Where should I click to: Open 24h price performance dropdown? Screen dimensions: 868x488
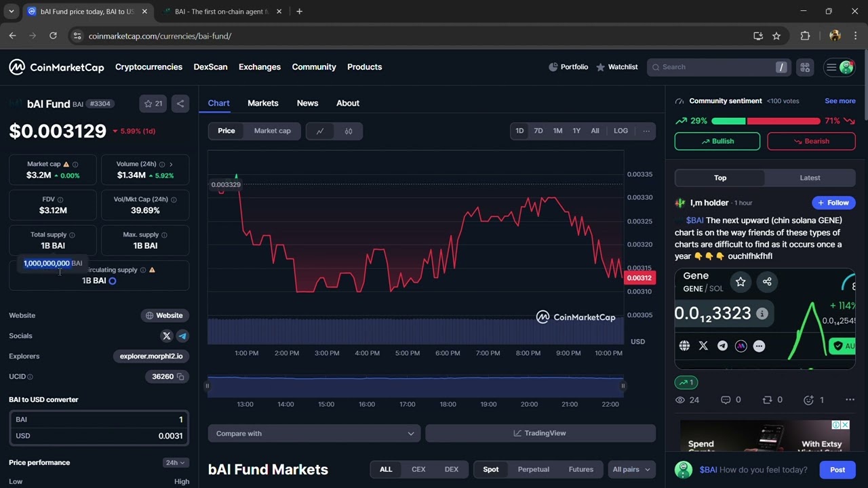(175, 462)
